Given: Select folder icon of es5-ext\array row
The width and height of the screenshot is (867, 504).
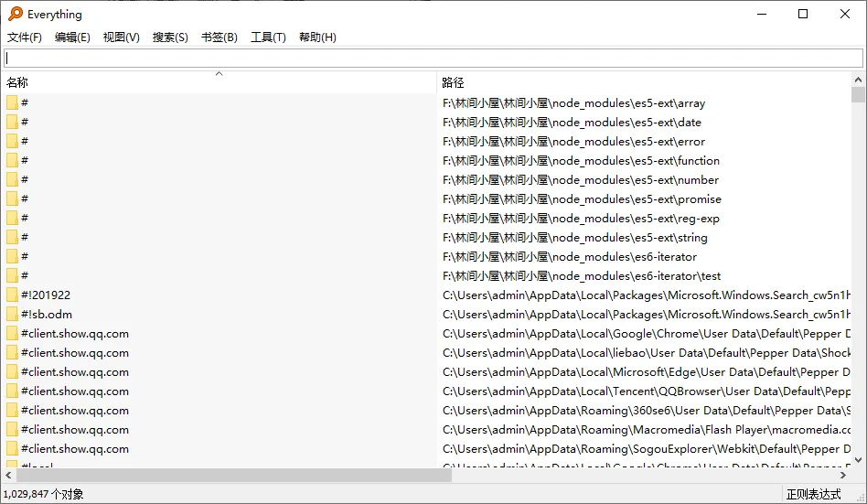Looking at the screenshot, I should (12, 102).
